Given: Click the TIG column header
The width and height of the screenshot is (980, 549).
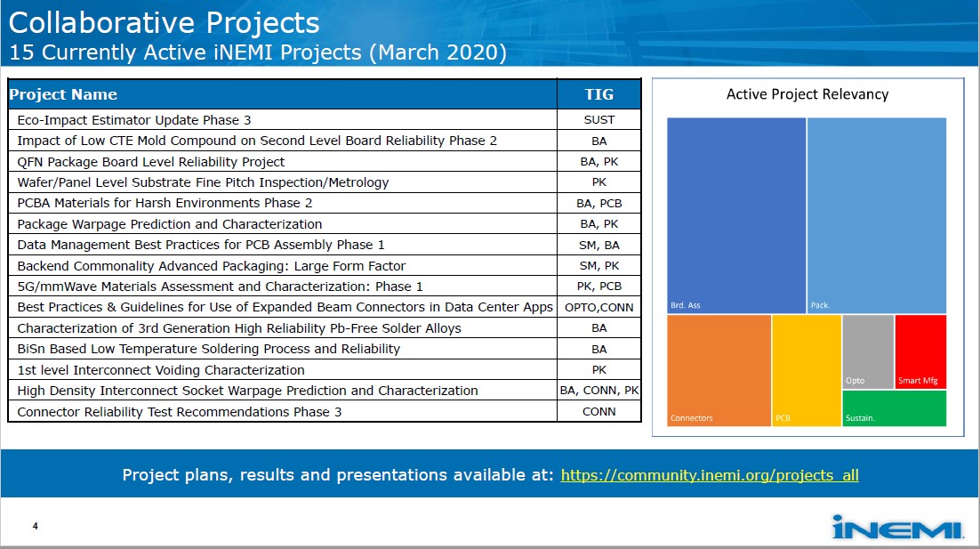Looking at the screenshot, I should (x=598, y=94).
